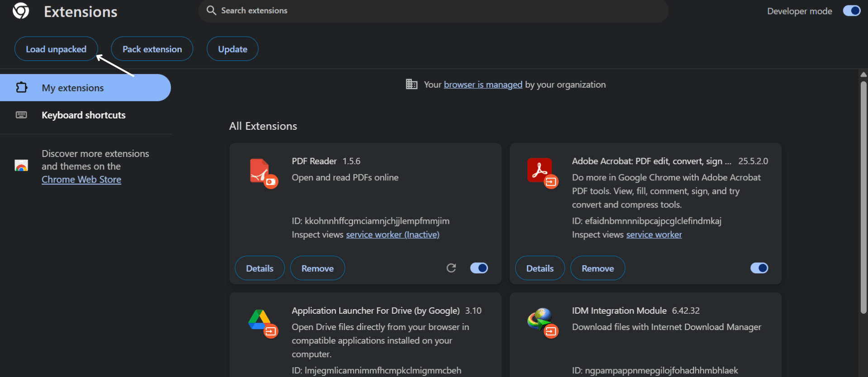The width and height of the screenshot is (868, 377).
Task: Click PDF Reader ID kkohnnhffcgmciamnjchjjlempfmmjim
Action: tap(370, 221)
